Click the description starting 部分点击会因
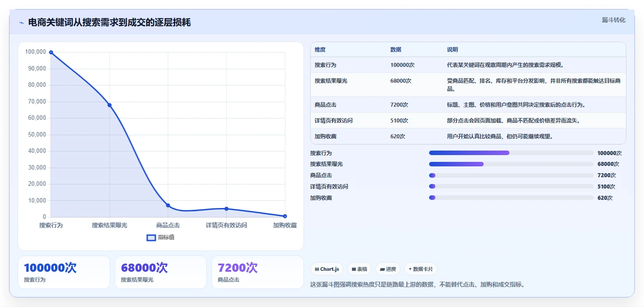644x307 pixels. (x=513, y=121)
